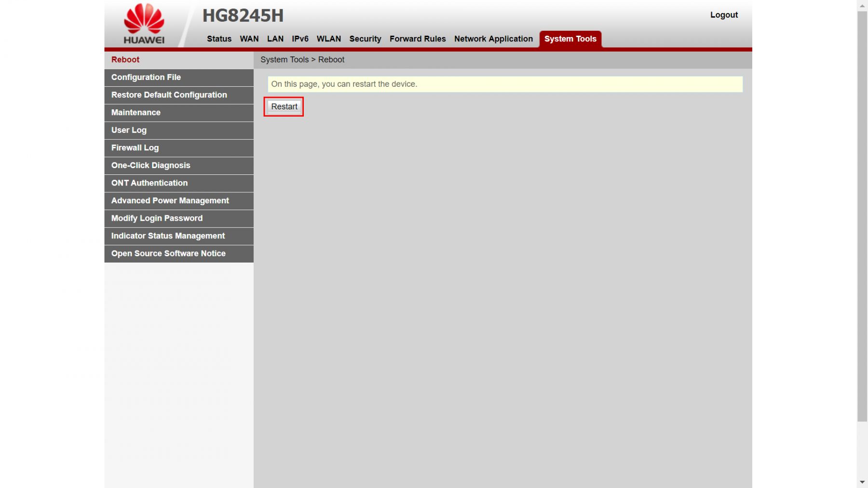Switch to the WAN tab

pos(249,39)
